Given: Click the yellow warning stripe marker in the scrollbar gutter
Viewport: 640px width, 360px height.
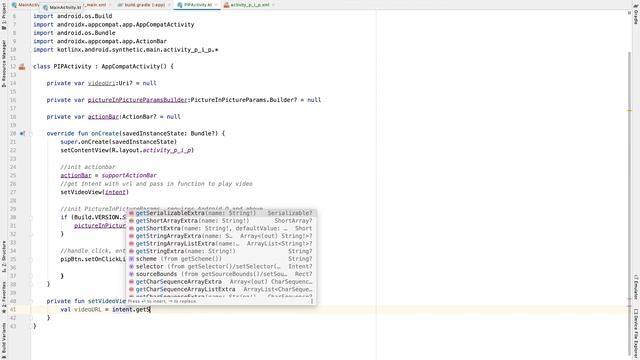Looking at the screenshot, I should coord(629,110).
